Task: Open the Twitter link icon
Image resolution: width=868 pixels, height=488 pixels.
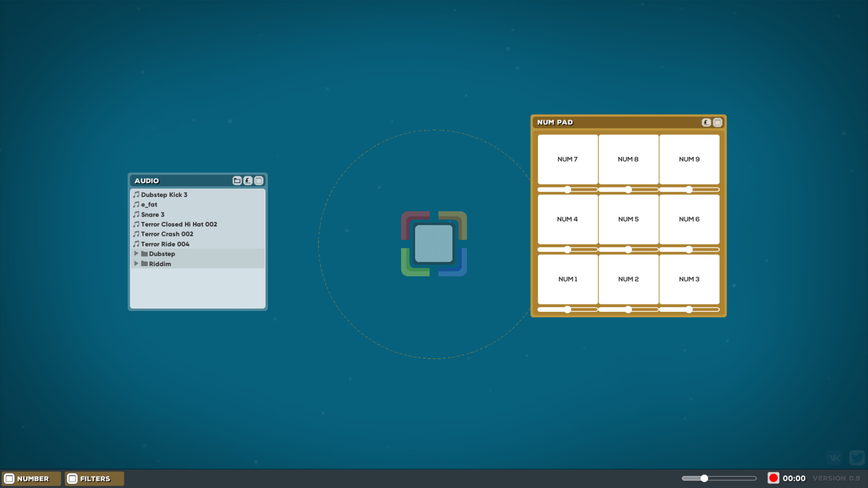Action: (857, 457)
